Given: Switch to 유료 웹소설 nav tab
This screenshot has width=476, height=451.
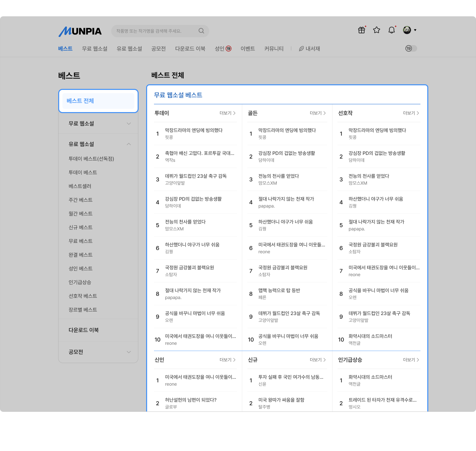Looking at the screenshot, I should pyautogui.click(x=129, y=49).
